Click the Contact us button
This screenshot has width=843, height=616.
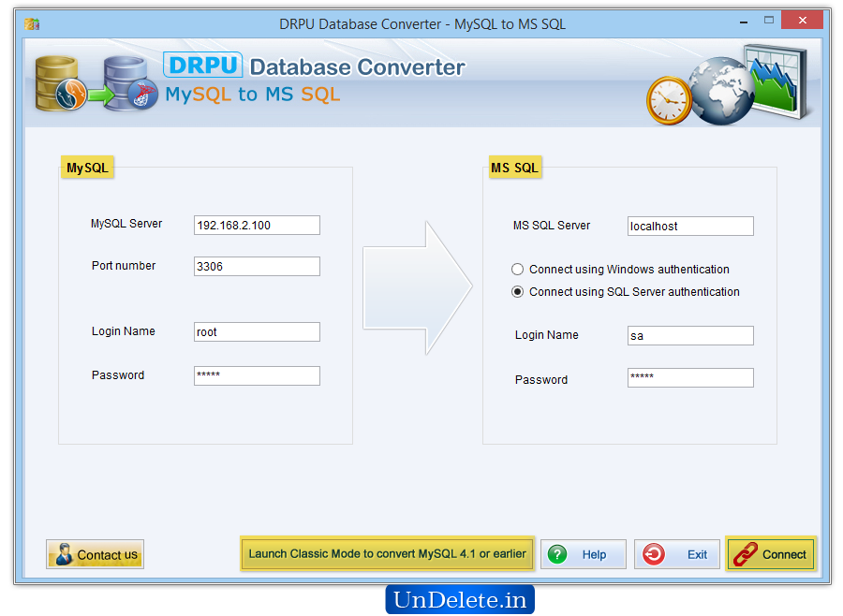[96, 554]
